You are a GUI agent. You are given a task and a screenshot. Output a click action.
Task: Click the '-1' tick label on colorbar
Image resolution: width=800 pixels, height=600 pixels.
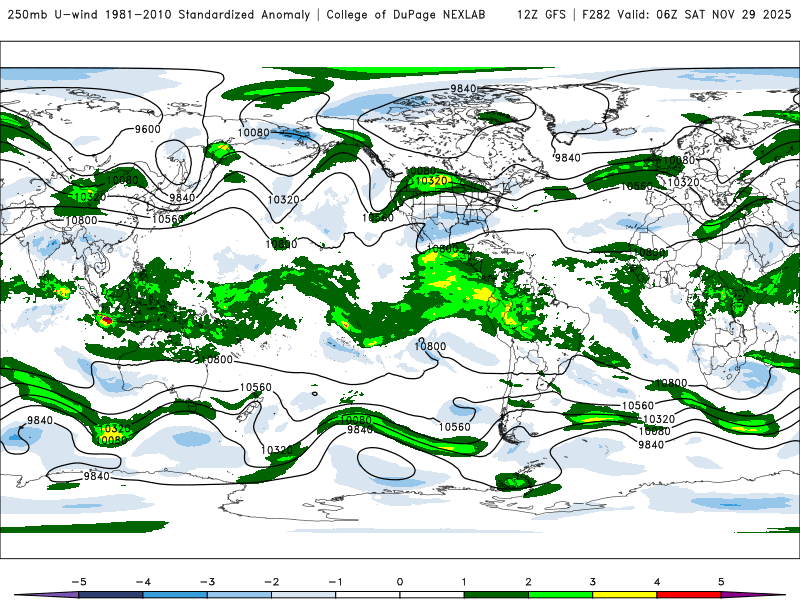pyautogui.click(x=335, y=582)
